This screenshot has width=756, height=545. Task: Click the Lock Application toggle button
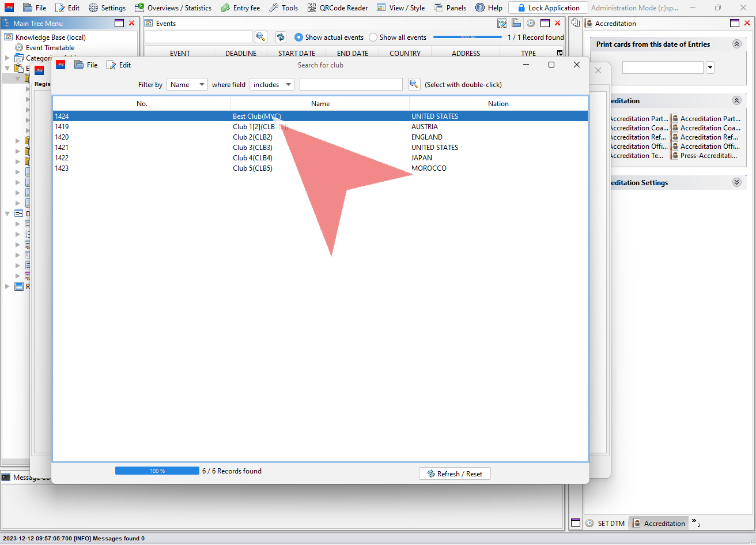548,8
